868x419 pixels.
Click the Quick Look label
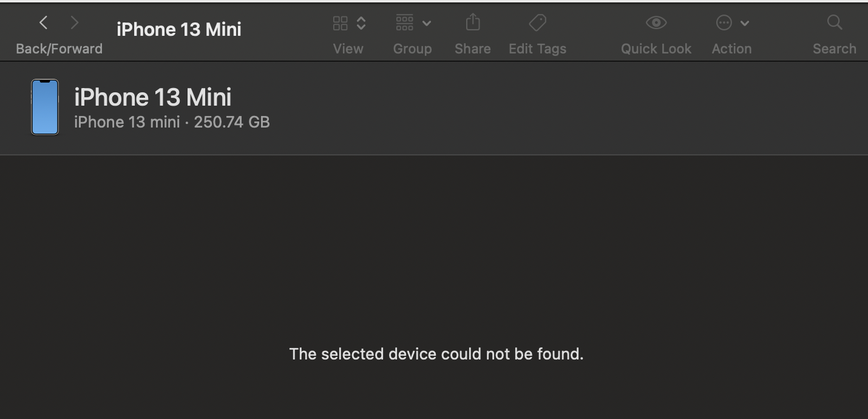656,49
